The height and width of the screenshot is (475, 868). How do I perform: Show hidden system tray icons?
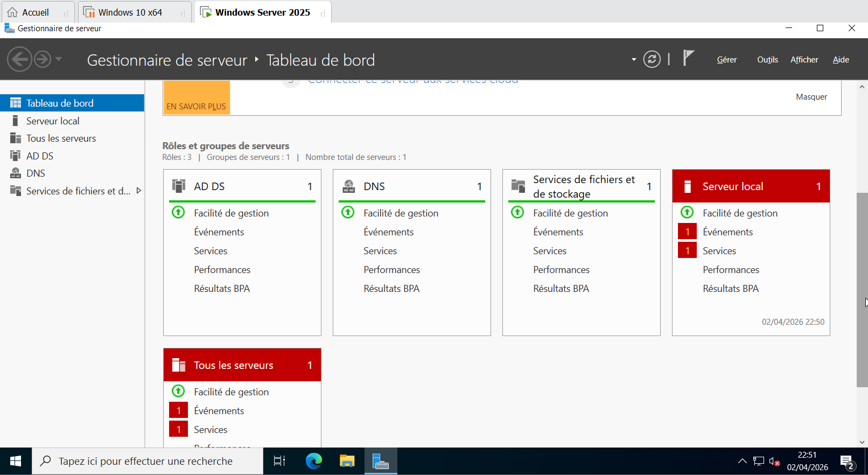pos(742,461)
